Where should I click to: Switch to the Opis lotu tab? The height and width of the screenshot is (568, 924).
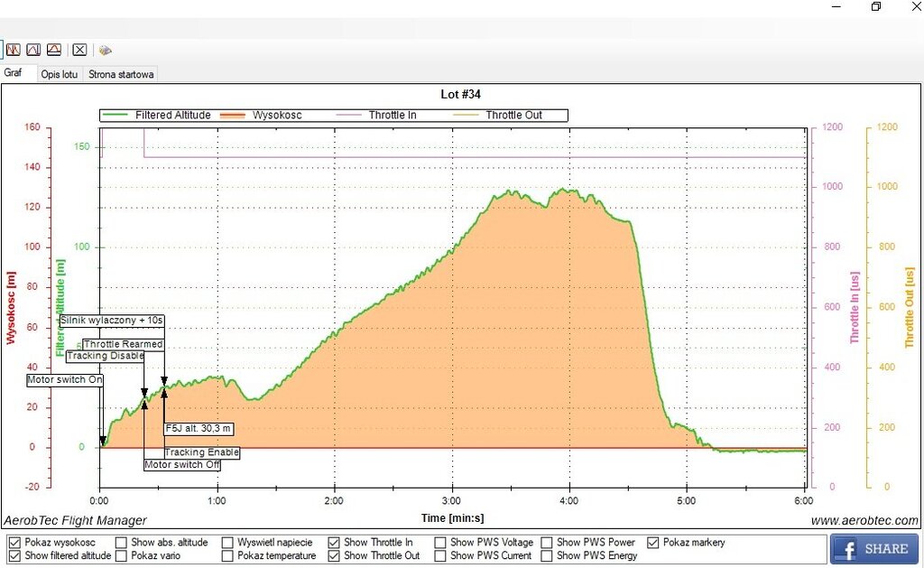point(60,74)
